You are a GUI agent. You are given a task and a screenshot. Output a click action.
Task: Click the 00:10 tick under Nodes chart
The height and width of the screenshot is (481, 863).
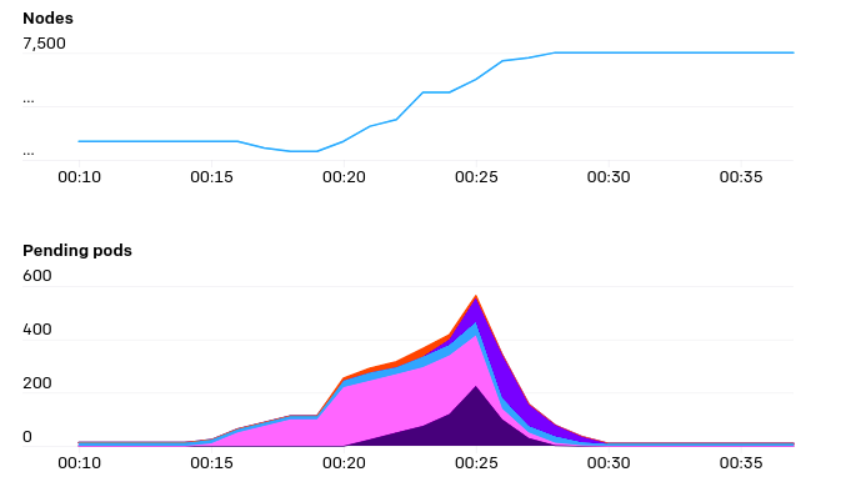pyautogui.click(x=79, y=176)
